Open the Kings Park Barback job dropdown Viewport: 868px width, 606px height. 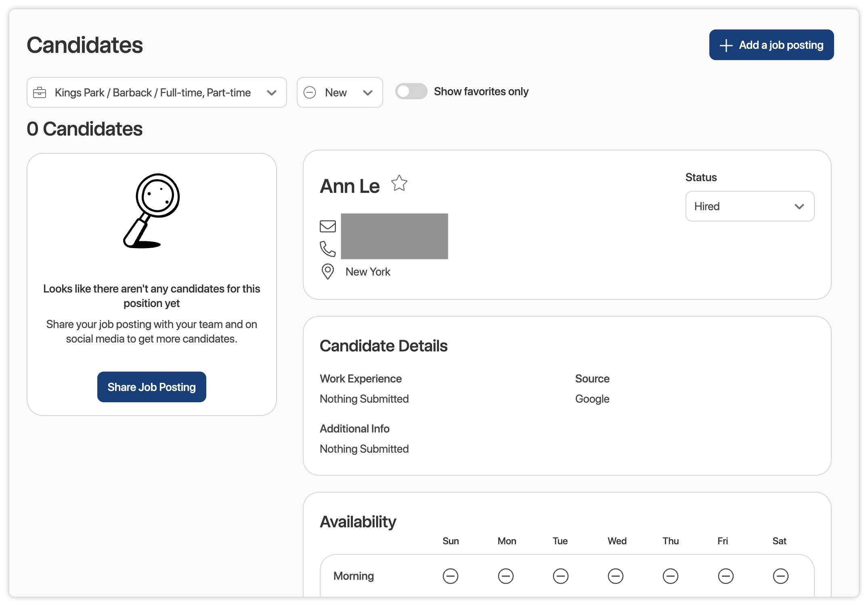(x=157, y=92)
